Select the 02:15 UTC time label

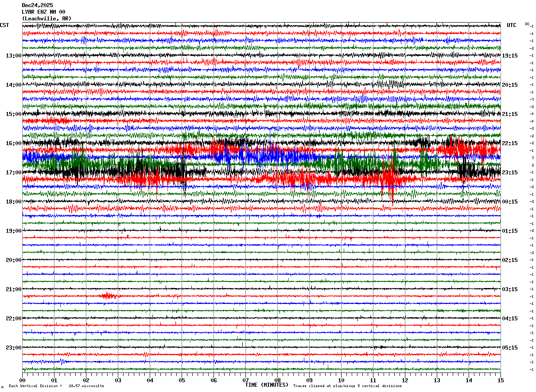(510, 260)
